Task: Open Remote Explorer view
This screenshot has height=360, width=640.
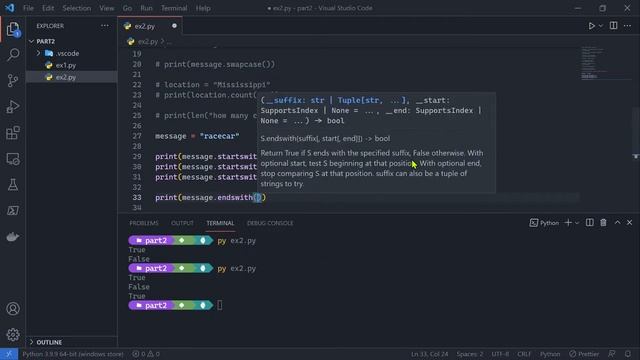Action: tap(13, 159)
